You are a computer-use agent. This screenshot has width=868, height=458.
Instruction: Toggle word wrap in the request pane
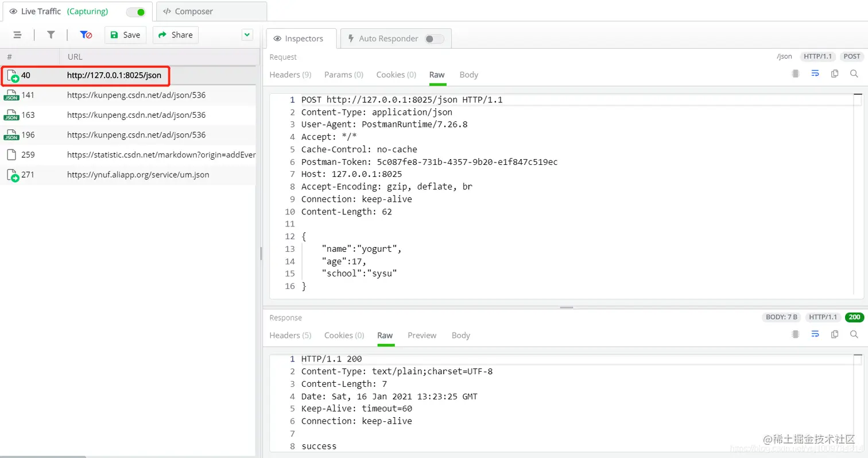[x=815, y=74]
